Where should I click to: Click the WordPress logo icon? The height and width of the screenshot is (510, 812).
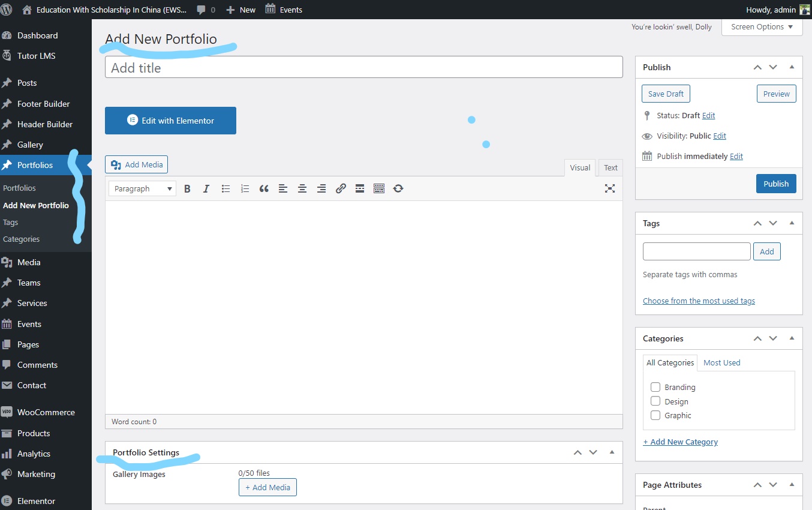7,10
